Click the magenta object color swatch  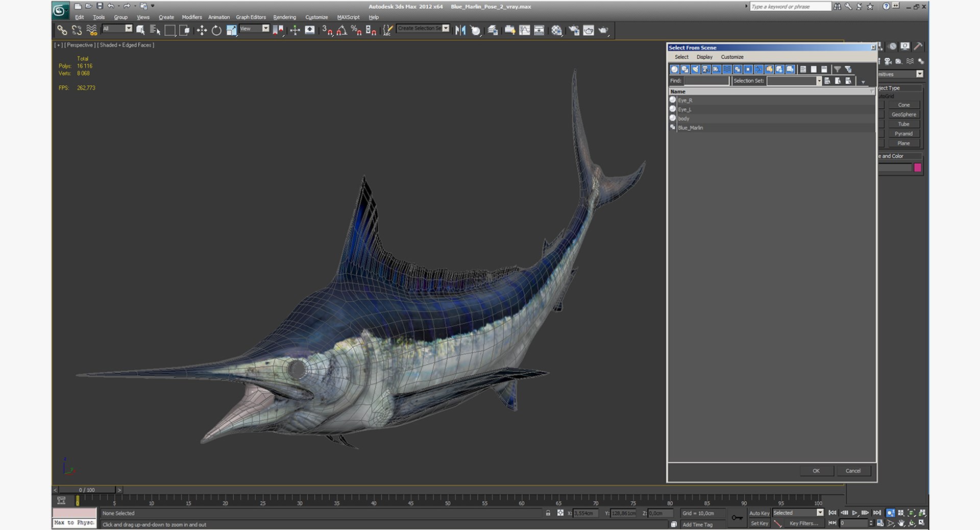tap(917, 167)
